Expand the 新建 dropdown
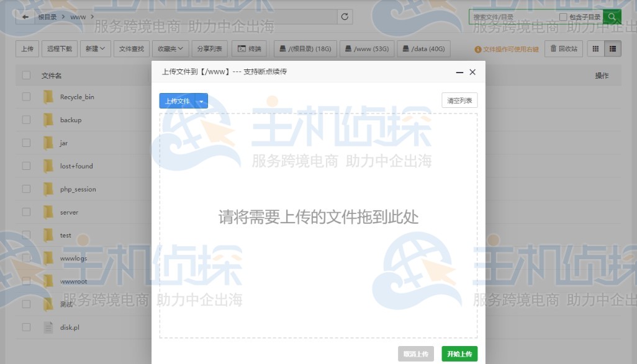Image resolution: width=637 pixels, height=364 pixels. tap(93, 48)
